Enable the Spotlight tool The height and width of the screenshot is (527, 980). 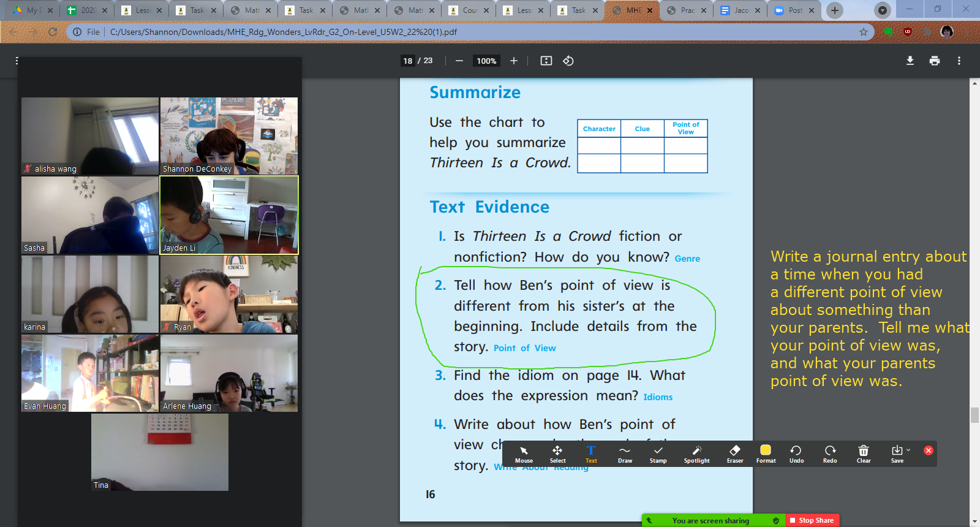(x=697, y=454)
